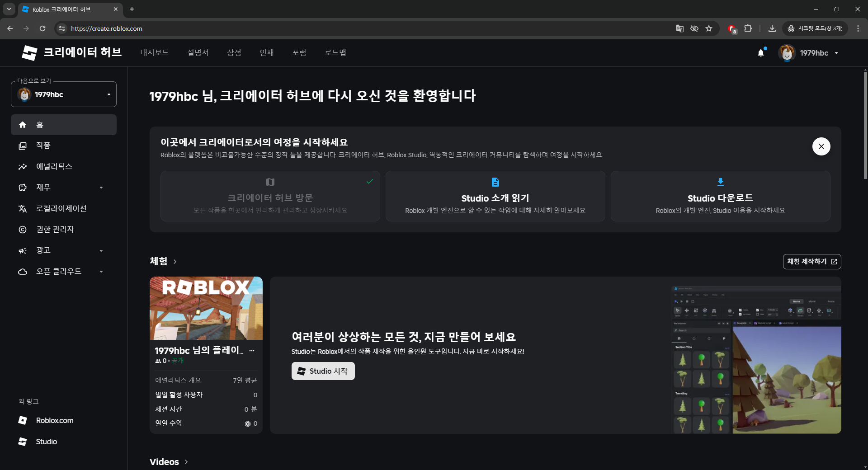Open the notifications bell
Image resolution: width=868 pixels, height=470 pixels.
761,53
